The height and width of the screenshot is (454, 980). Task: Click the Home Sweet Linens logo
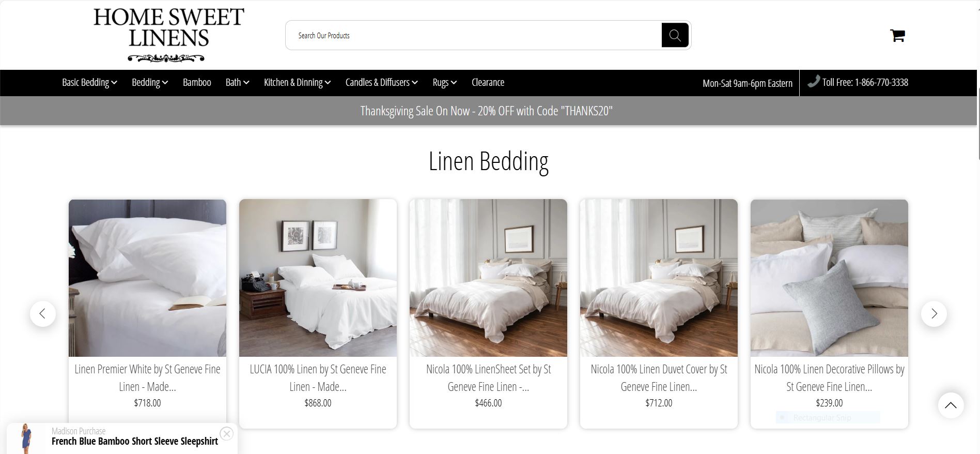[x=168, y=35]
